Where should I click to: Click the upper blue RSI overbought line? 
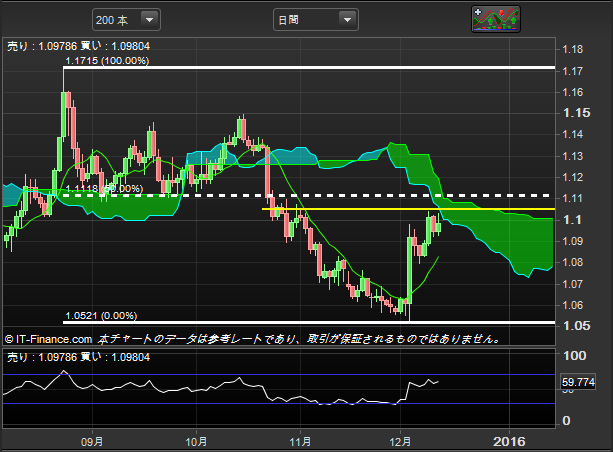pos(279,375)
